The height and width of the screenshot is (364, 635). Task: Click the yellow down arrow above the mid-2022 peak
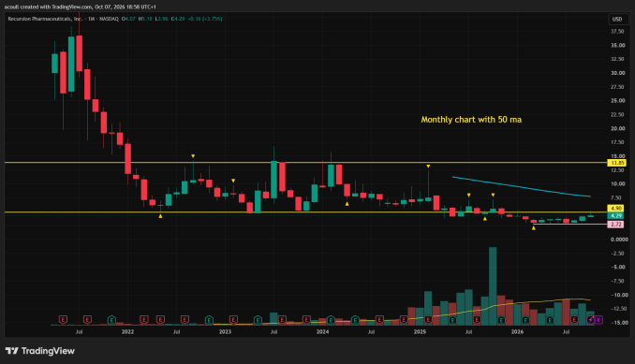pos(193,156)
